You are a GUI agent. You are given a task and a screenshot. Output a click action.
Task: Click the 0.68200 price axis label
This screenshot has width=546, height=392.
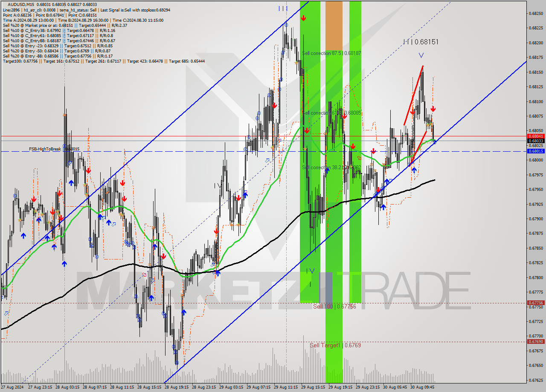pyautogui.click(x=536, y=43)
